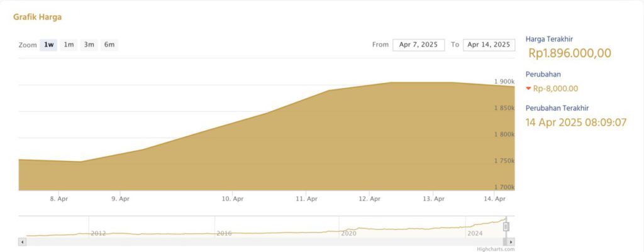Click the navigator scroll right arrow
Viewport: 644px width, 252px height.
click(511, 242)
